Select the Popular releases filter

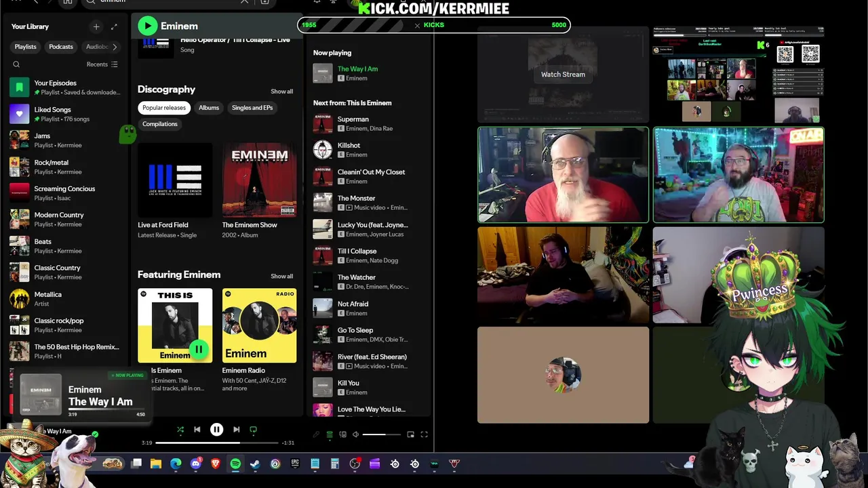[163, 108]
